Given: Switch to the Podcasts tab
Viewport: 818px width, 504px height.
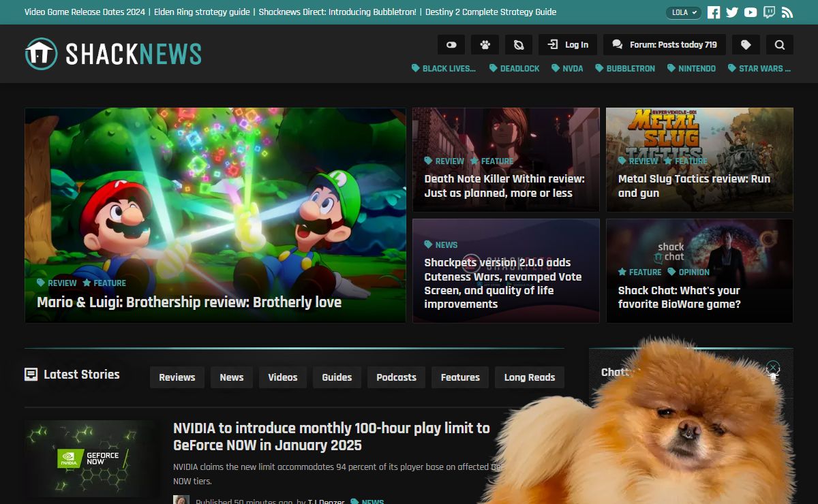Looking at the screenshot, I should (396, 377).
